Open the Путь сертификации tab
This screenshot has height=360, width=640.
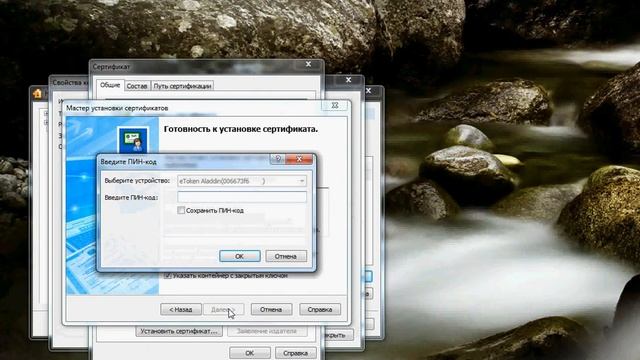click(x=182, y=86)
